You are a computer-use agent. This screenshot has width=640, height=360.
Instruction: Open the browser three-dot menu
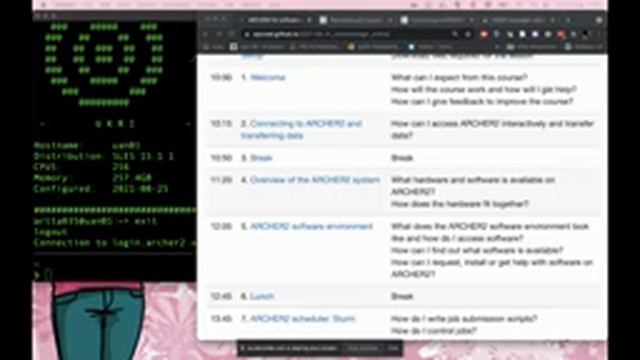tap(599, 35)
